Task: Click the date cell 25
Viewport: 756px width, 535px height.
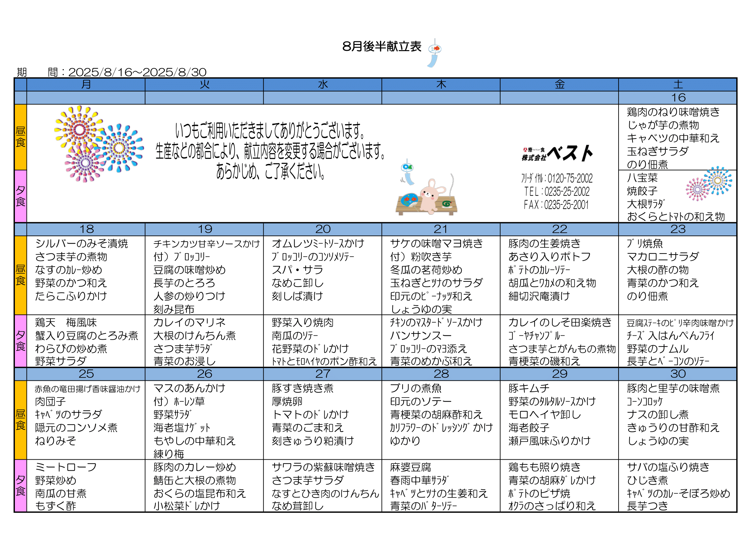Action: click(x=86, y=374)
